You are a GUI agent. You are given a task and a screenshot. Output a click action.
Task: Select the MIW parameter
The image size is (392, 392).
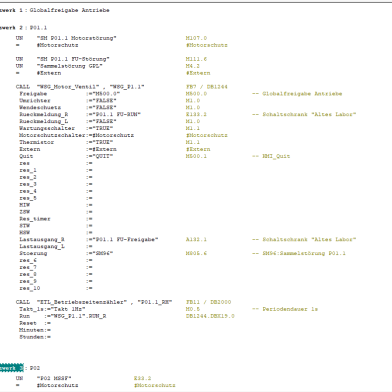pos(24,205)
